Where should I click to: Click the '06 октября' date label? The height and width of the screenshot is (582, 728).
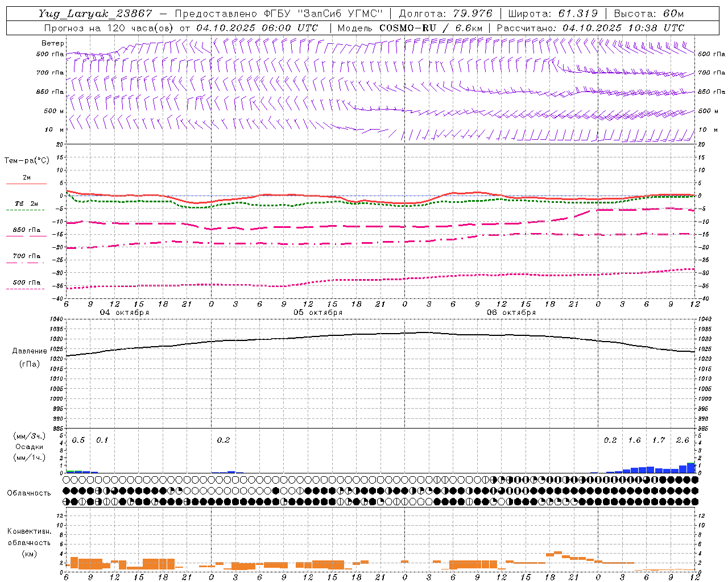[x=511, y=313]
